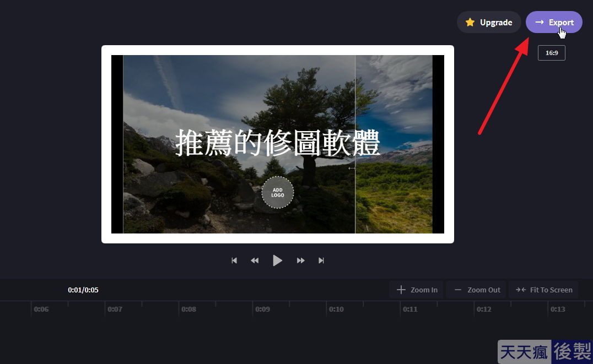The image size is (593, 364).
Task: Change the 16:9 aspect ratio setting
Action: click(552, 53)
